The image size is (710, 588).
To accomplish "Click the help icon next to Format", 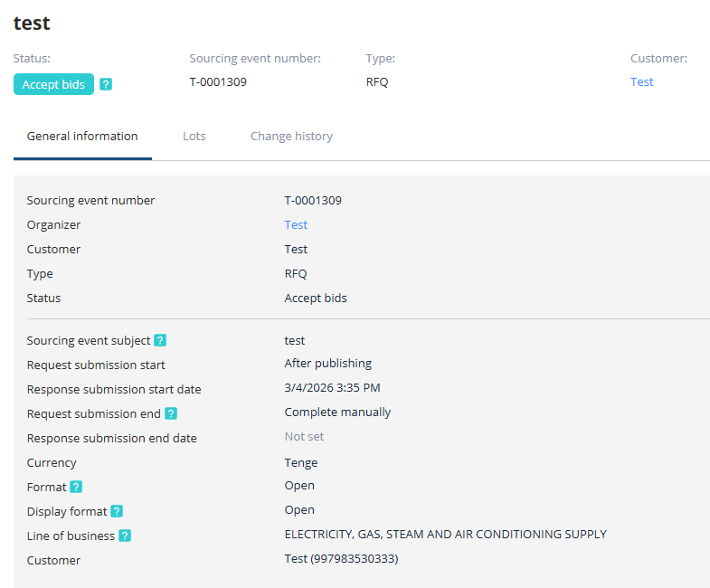I will (76, 487).
